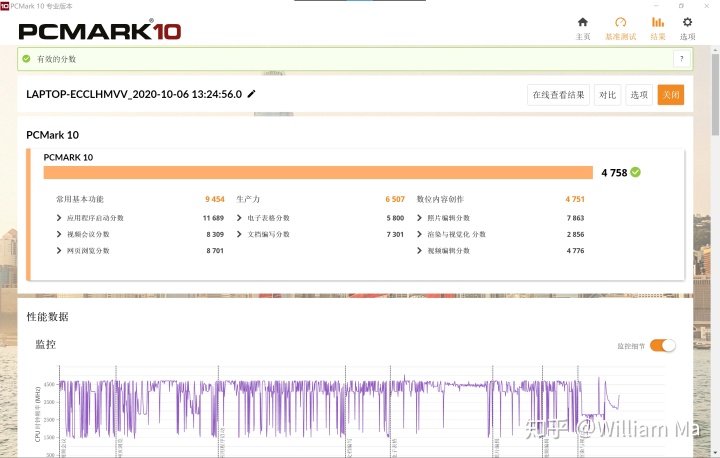
Task: Click the pencil icon to rename result
Action: coord(252,94)
